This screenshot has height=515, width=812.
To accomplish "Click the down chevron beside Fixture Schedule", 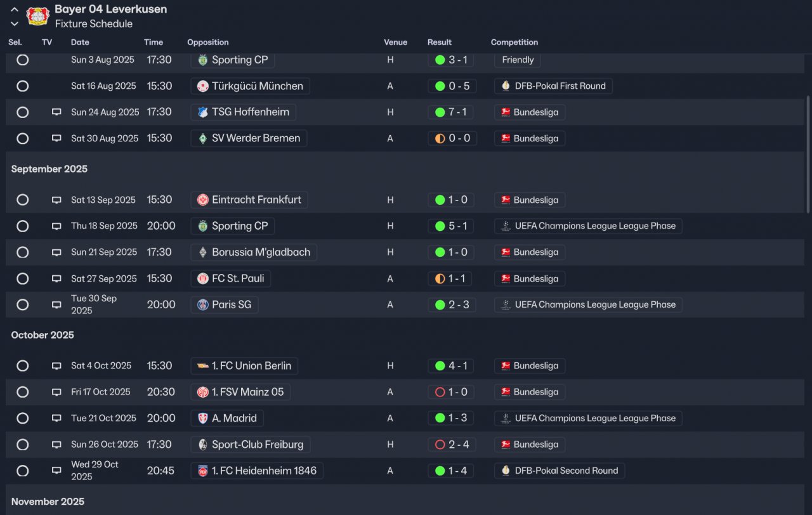I will coord(15,24).
